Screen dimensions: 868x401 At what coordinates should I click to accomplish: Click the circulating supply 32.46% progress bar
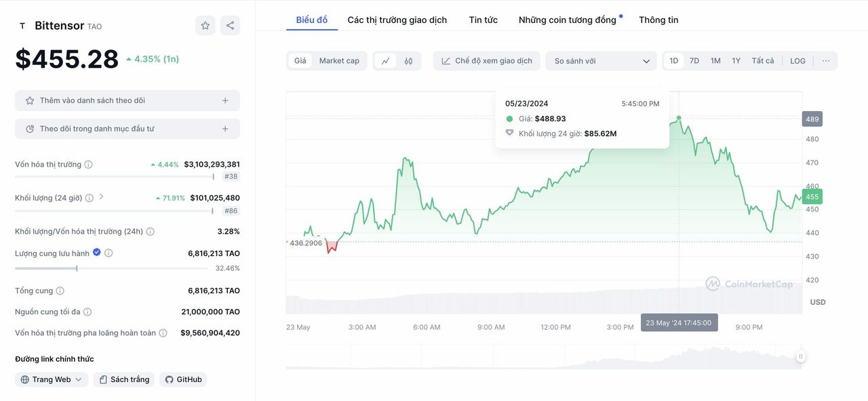click(111, 268)
